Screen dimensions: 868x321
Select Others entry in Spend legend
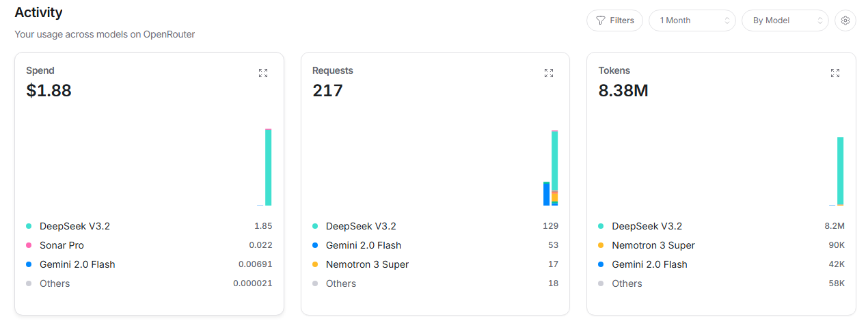(55, 283)
